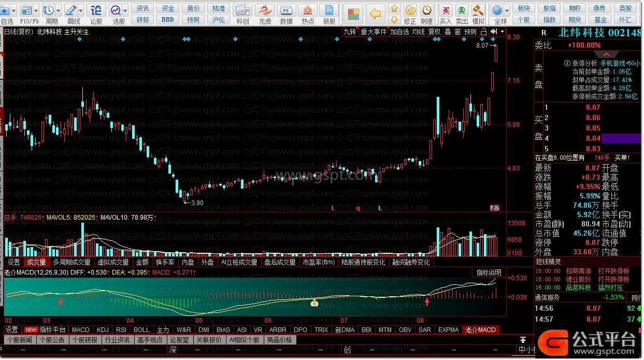This screenshot has height=360, width=644.
Task: Click the 设置 settings button on volume row
Action: (13, 262)
